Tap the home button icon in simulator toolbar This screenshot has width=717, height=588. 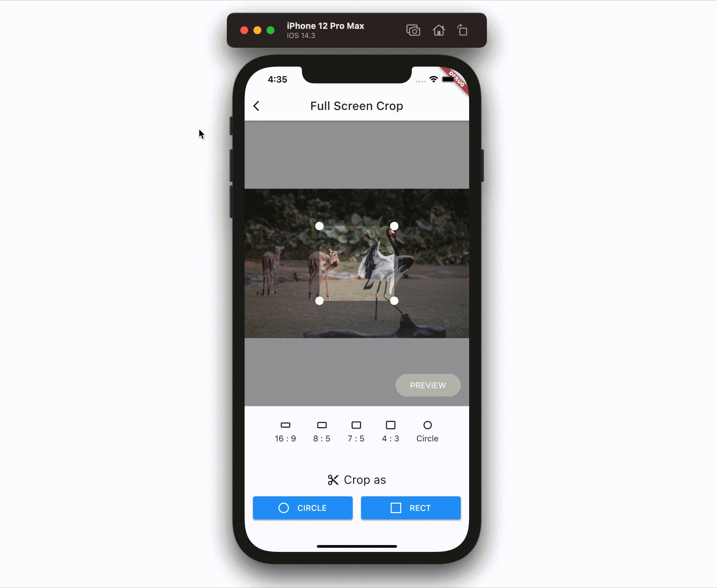(x=438, y=30)
